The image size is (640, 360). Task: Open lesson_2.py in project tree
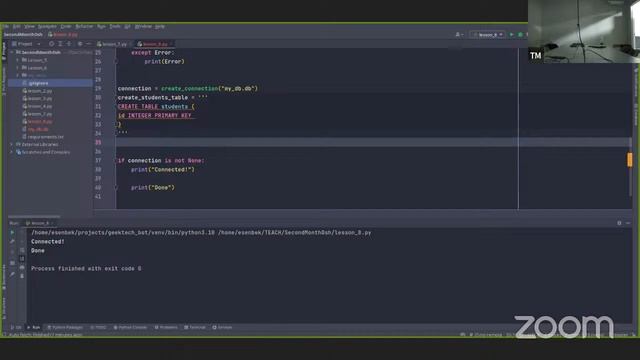pos(40,91)
